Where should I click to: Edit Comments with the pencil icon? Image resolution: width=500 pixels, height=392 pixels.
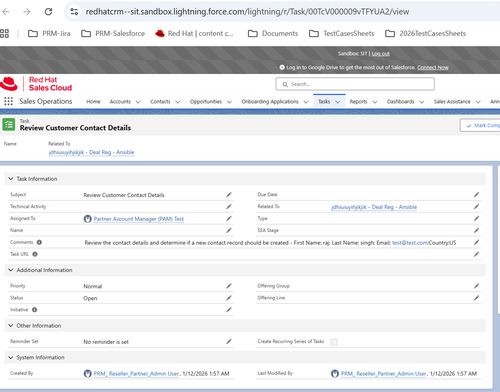click(476, 242)
